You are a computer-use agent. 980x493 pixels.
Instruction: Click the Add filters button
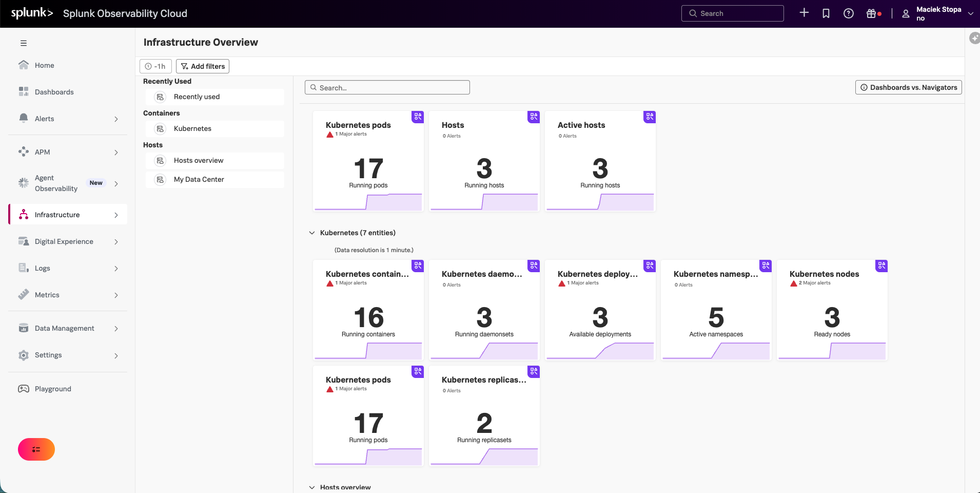point(203,66)
